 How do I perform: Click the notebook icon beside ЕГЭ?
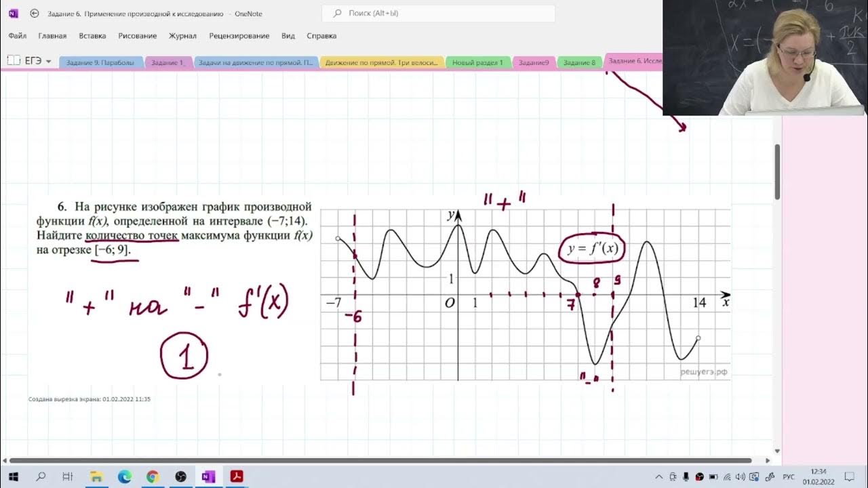pyautogui.click(x=13, y=61)
